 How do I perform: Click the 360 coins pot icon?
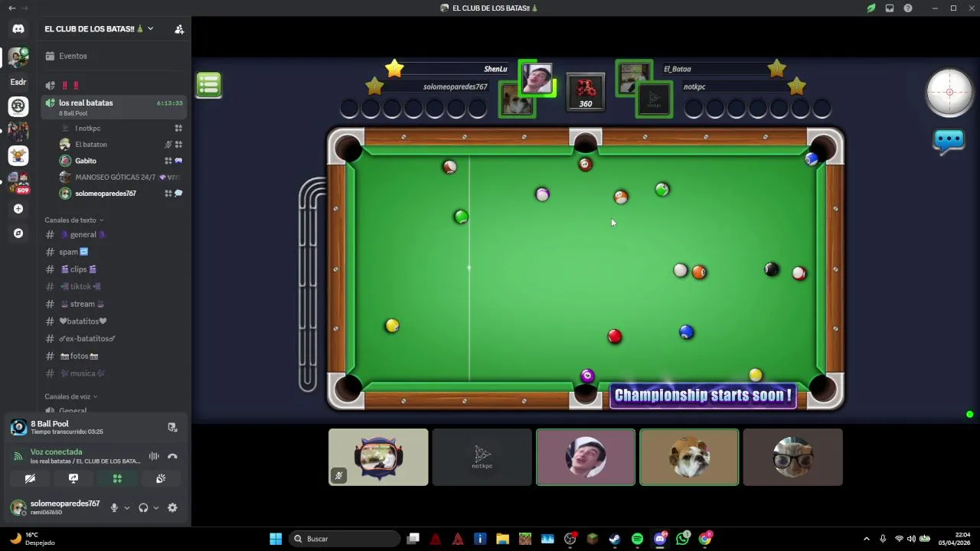pyautogui.click(x=586, y=92)
